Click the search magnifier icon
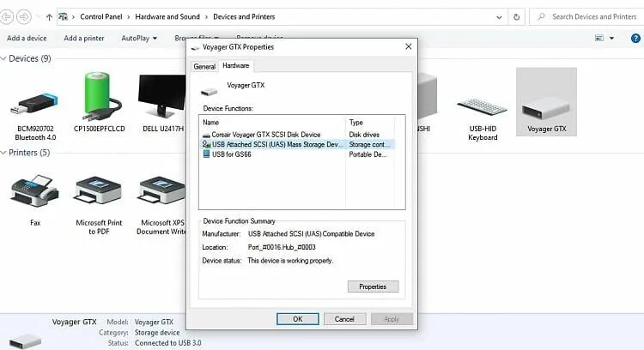 [x=541, y=17]
